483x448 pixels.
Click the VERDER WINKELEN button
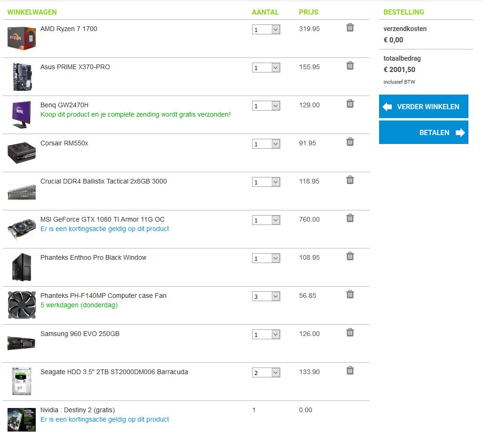pyautogui.click(x=424, y=106)
